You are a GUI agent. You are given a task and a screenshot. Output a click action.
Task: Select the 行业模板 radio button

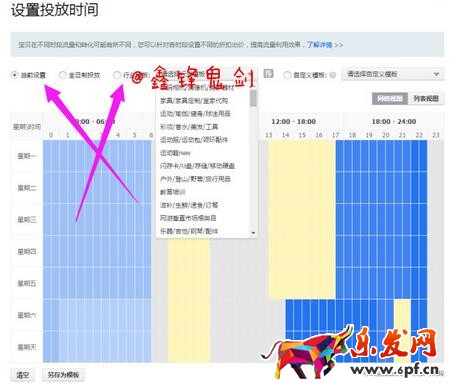click(x=116, y=75)
